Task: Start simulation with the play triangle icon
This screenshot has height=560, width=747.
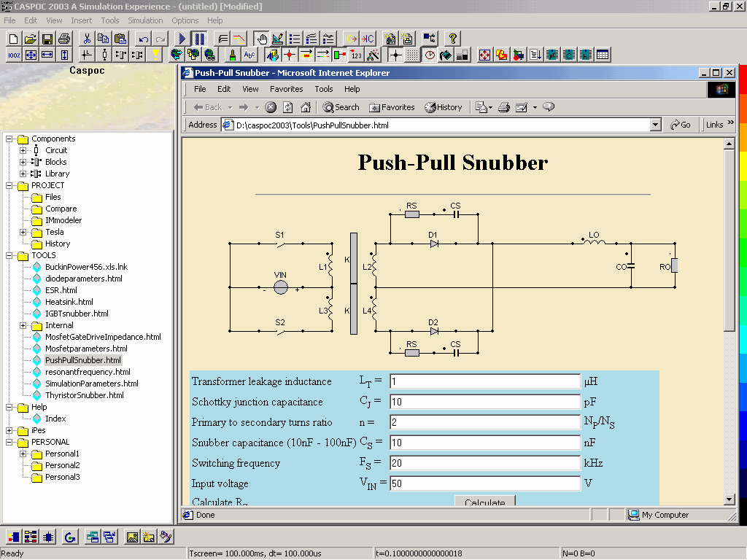Action: tap(182, 39)
